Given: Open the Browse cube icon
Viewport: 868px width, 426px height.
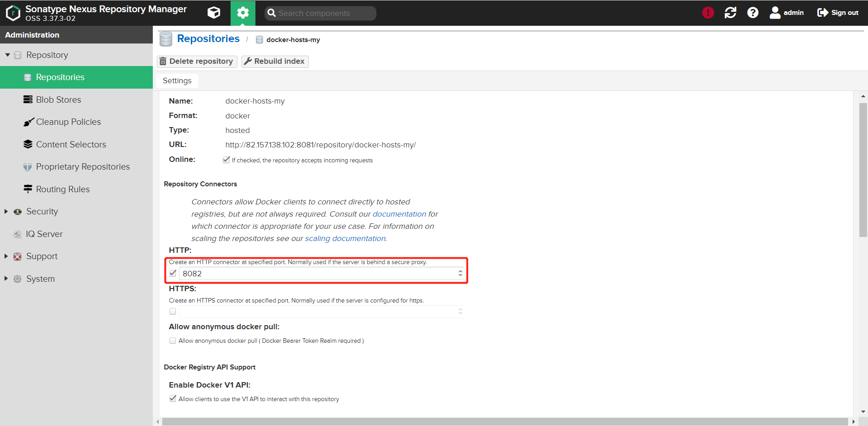Looking at the screenshot, I should pyautogui.click(x=214, y=13).
